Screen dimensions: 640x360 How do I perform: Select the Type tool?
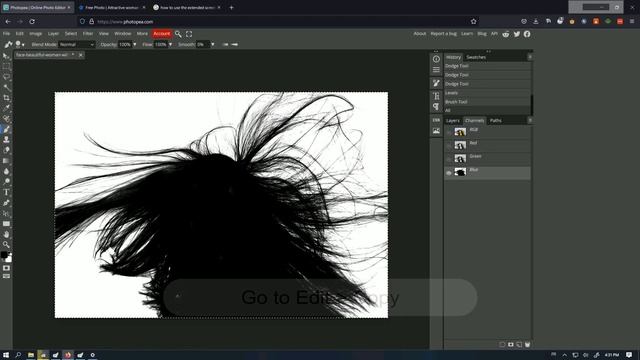6,192
